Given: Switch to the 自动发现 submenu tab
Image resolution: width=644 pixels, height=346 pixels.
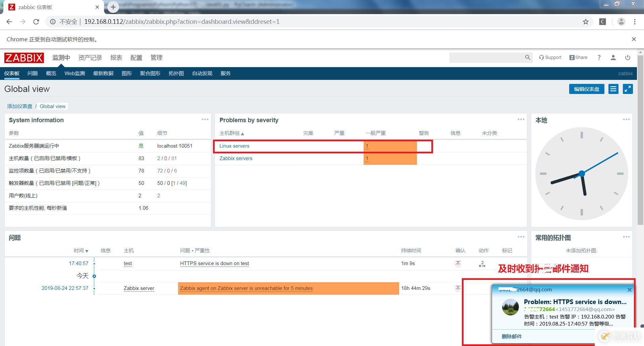Looking at the screenshot, I should tap(202, 73).
